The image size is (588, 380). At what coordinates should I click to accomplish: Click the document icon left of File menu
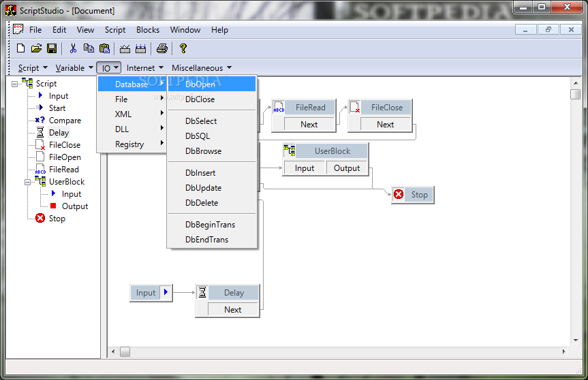(x=18, y=29)
